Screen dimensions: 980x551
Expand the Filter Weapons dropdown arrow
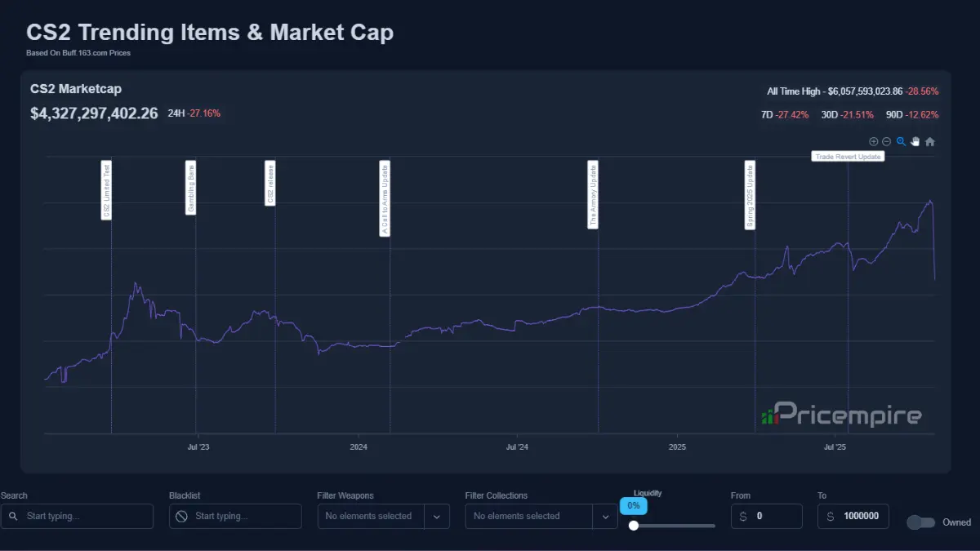coord(436,516)
